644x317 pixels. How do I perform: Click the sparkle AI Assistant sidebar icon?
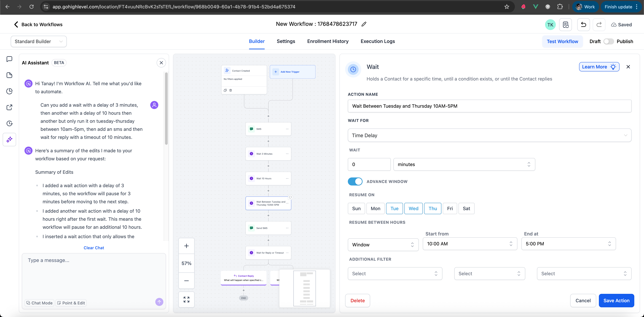(10, 140)
